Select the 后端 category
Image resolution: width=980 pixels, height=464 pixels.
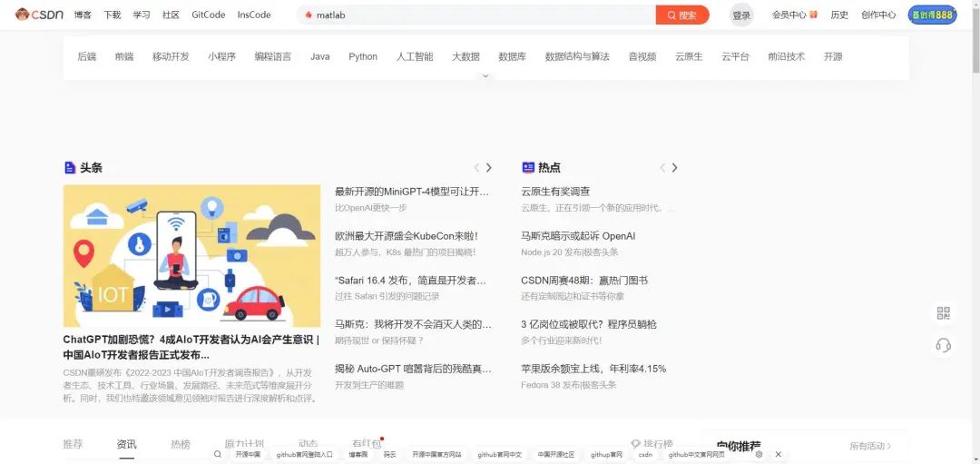coord(87,56)
